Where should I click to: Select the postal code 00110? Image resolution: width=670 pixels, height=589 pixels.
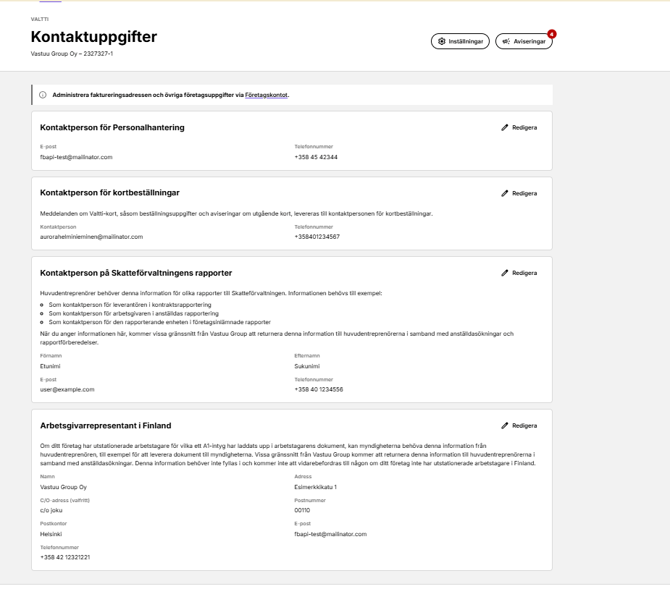(302, 510)
